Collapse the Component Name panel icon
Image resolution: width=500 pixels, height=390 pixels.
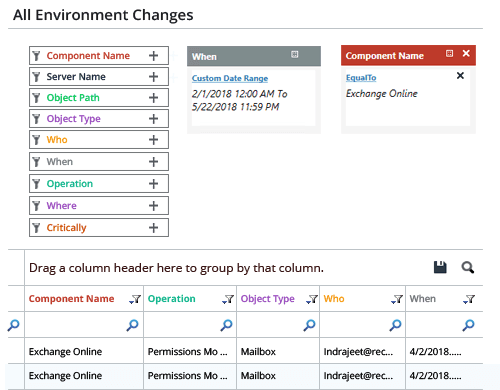click(x=449, y=53)
